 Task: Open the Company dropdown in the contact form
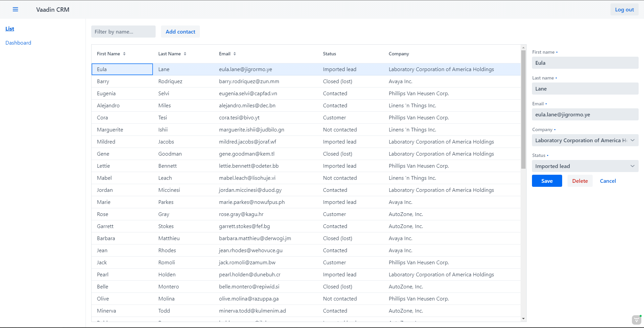coord(585,140)
